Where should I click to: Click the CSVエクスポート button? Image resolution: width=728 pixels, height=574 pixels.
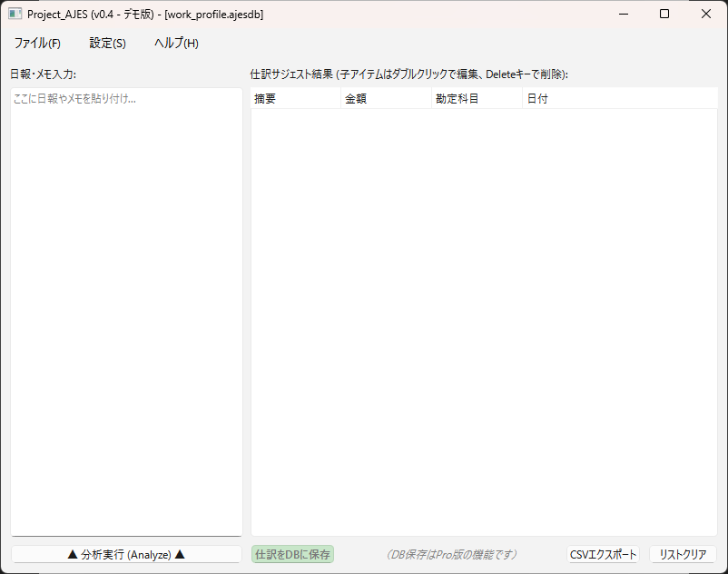coord(604,554)
